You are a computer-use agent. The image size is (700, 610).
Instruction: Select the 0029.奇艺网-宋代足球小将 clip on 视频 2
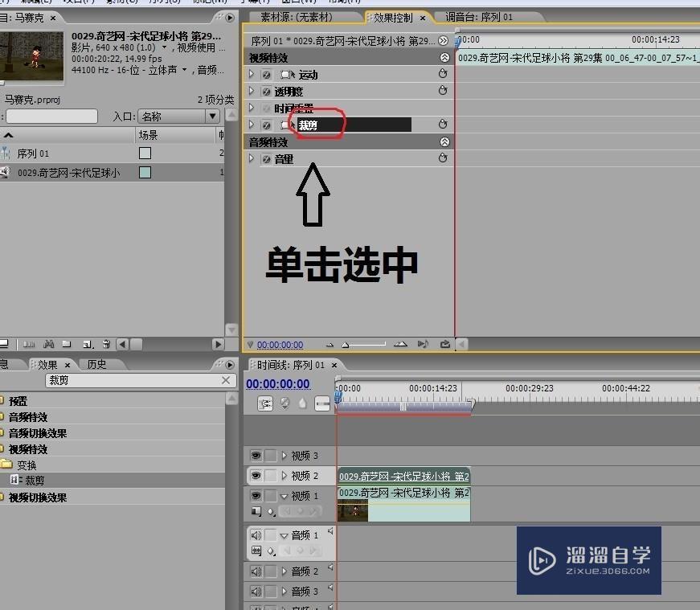402,475
